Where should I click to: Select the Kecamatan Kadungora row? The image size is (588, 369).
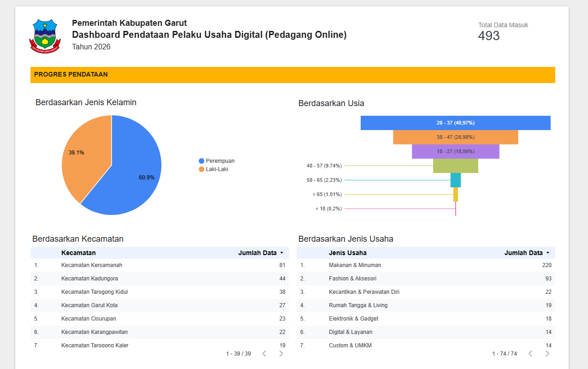click(160, 279)
